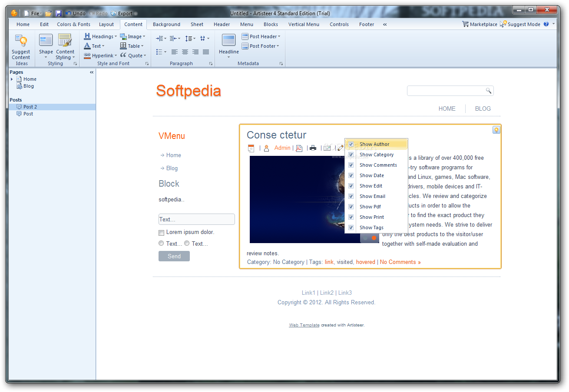Click the author person icon in post header
The image size is (569, 392).
point(266,148)
